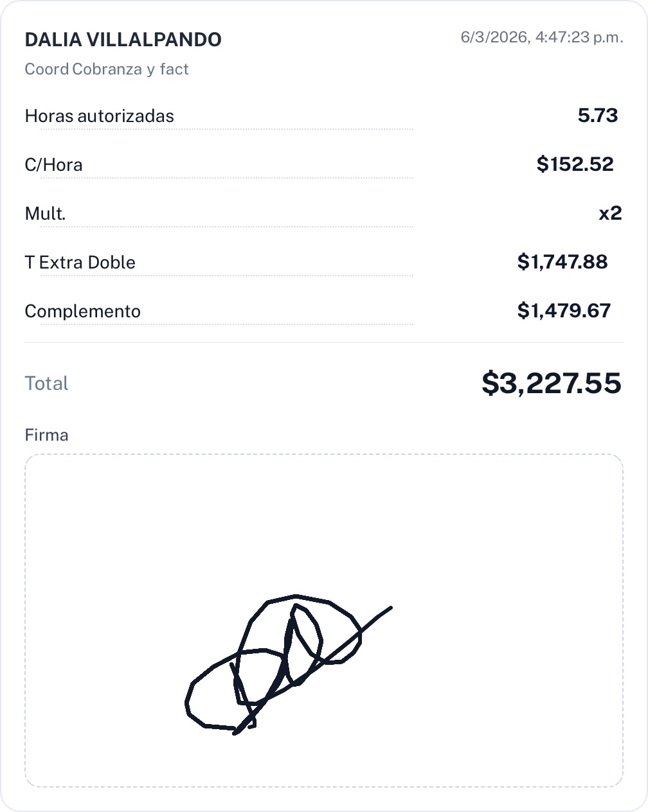Select the Total label

[46, 384]
